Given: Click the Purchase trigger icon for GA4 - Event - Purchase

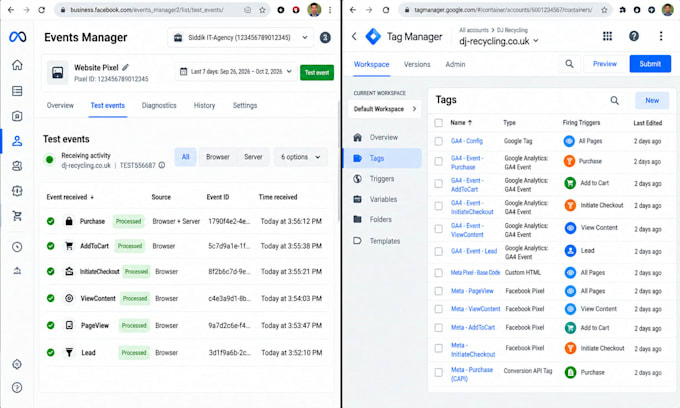Looking at the screenshot, I should (569, 161).
